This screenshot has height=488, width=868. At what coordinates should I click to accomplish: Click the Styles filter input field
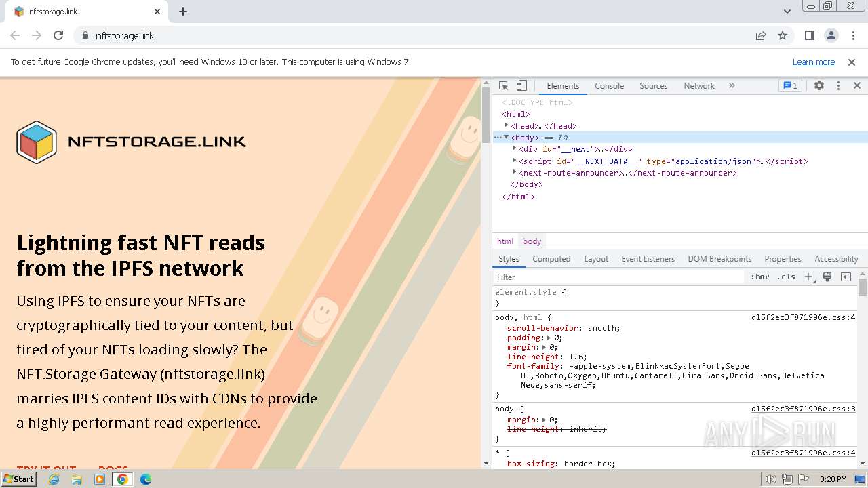tap(619, 277)
